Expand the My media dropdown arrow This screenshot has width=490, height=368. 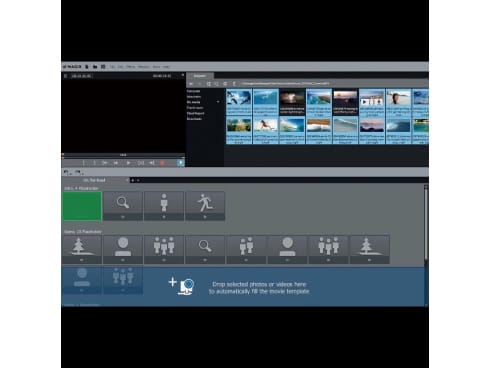point(218,102)
